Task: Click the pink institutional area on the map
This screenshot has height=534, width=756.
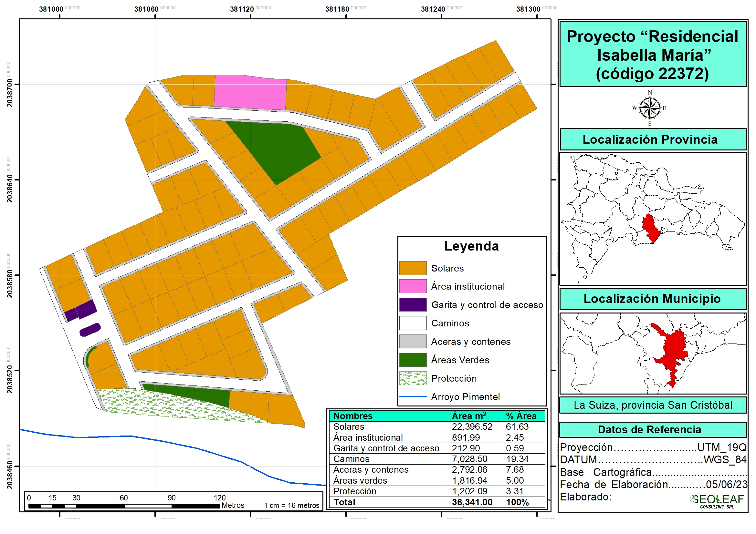Action: 250,92
